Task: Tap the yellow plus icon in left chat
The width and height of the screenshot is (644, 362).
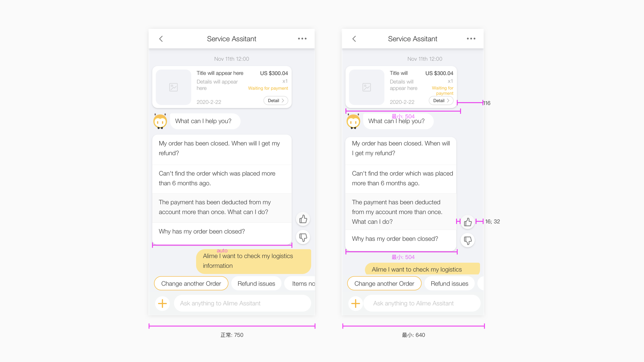Action: (x=162, y=303)
